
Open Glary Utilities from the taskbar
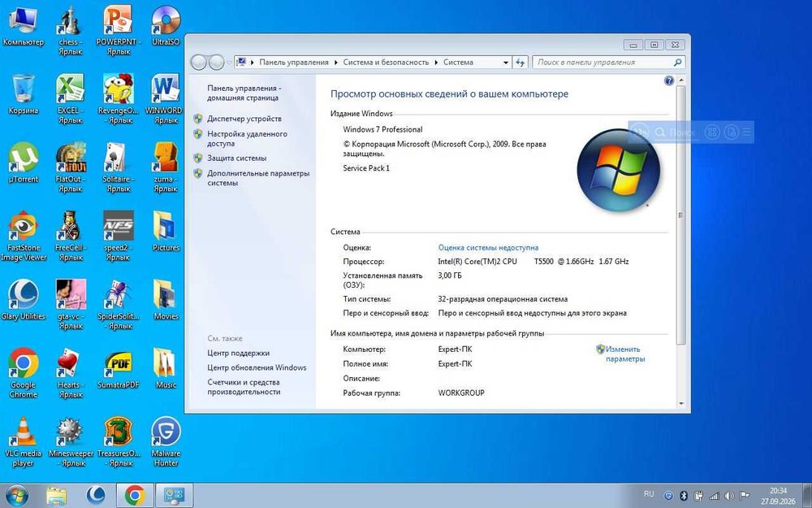tap(96, 496)
